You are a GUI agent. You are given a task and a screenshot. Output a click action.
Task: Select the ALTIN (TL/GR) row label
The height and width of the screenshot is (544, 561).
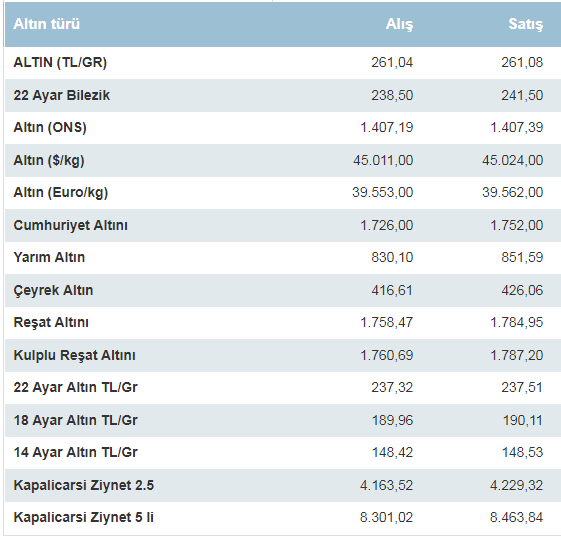60,62
